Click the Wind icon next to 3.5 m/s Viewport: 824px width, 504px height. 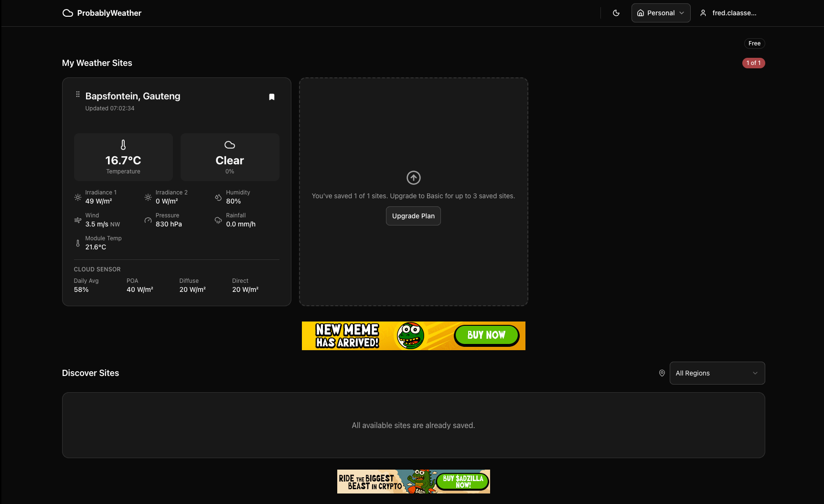78,220
